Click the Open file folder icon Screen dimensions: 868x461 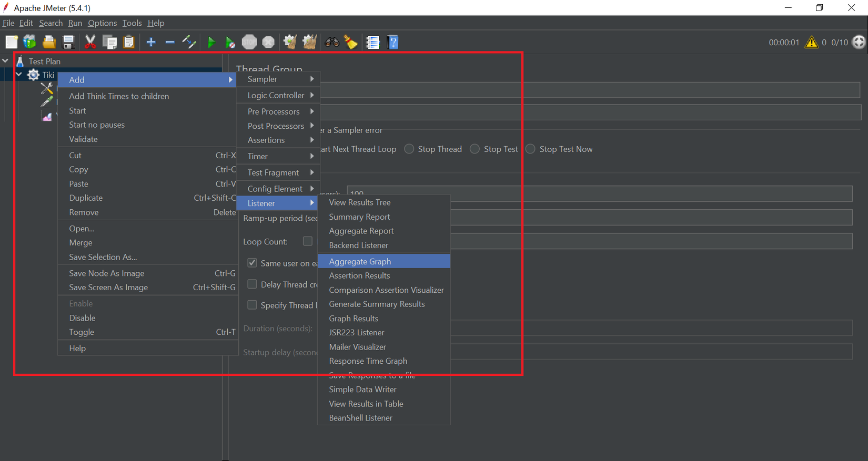pyautogui.click(x=49, y=42)
